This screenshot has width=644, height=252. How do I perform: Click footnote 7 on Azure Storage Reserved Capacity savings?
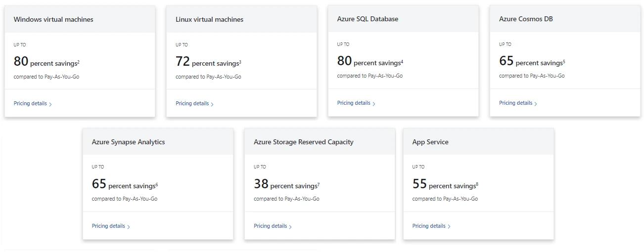[x=318, y=184]
